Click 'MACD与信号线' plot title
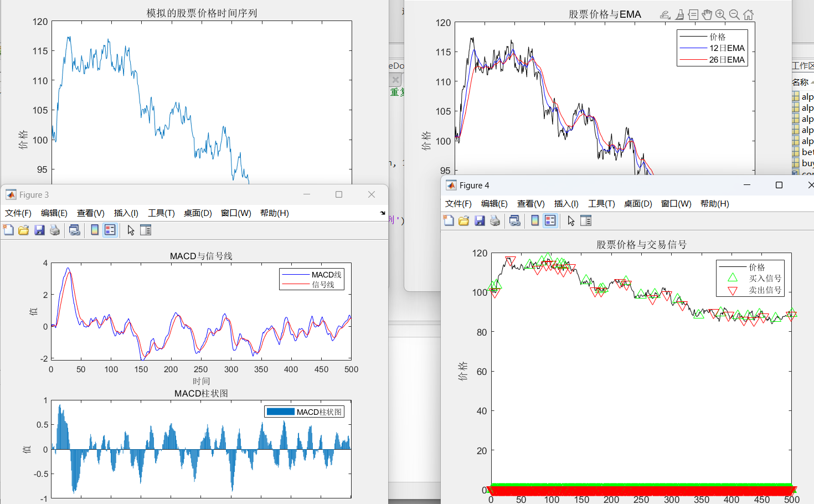814x504 pixels. pos(201,256)
